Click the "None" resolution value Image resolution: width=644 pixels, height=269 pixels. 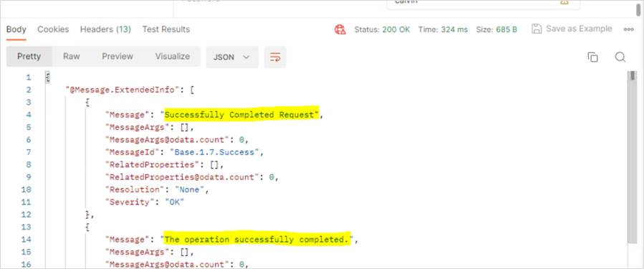[x=190, y=189]
